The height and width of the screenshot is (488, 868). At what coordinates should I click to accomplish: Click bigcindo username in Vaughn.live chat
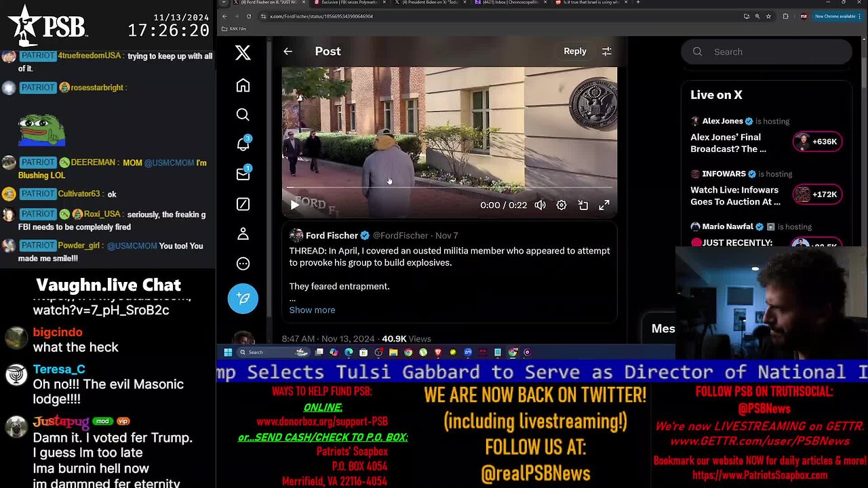pos(58,332)
